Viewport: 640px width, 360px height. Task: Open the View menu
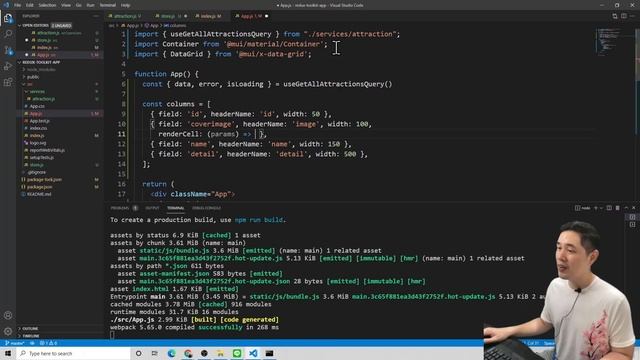[66, 5]
